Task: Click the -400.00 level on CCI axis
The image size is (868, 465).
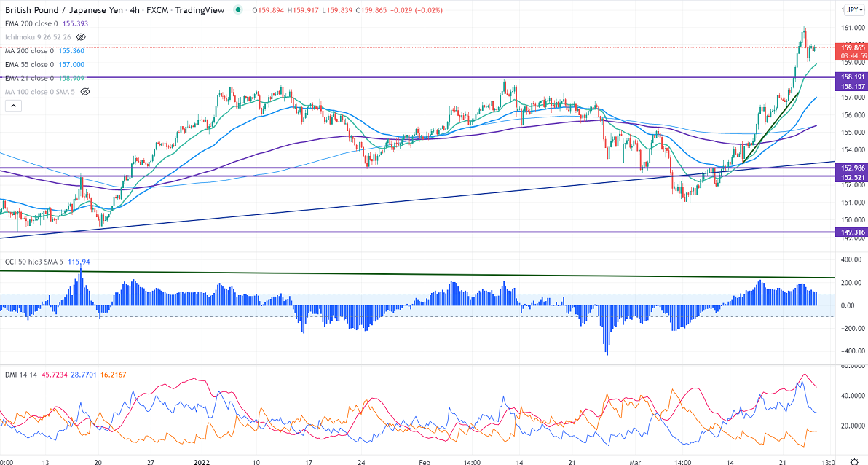Action: [x=851, y=351]
